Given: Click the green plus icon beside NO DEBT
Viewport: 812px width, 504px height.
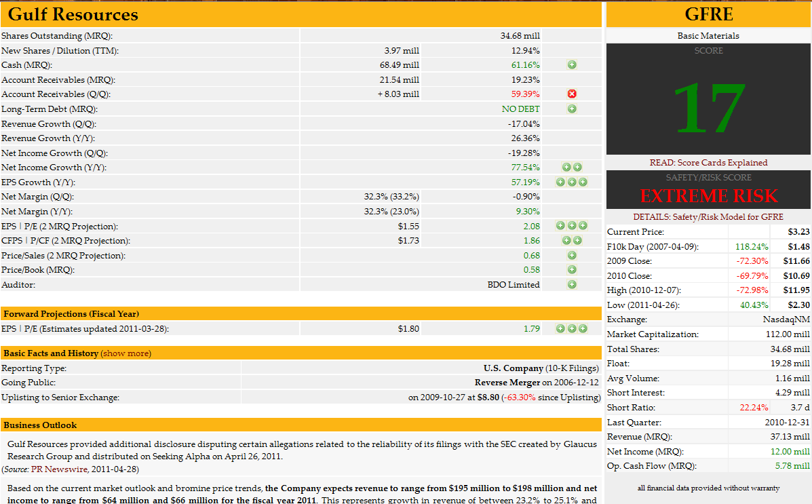Looking at the screenshot, I should point(572,109).
